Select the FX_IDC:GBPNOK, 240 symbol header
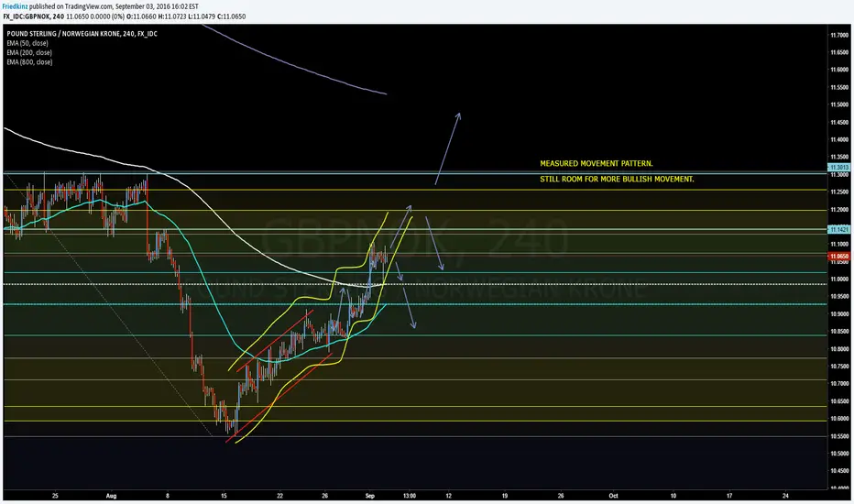This screenshot has width=854, height=504. click(x=33, y=16)
